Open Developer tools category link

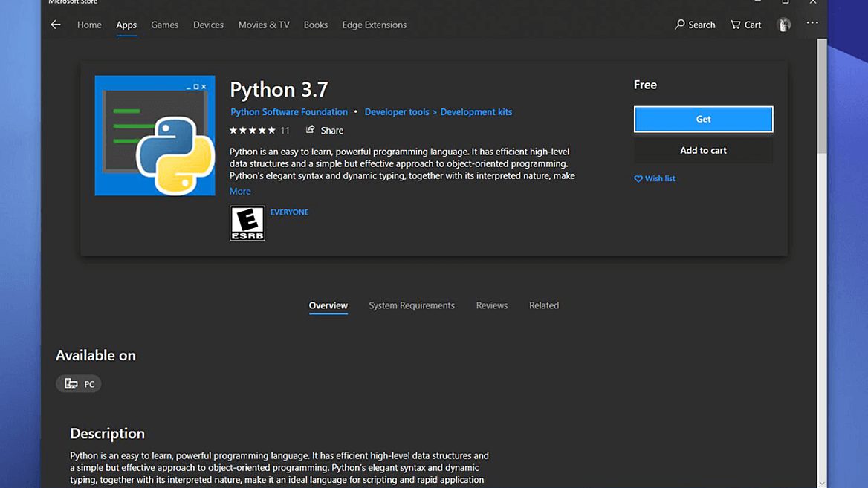pyautogui.click(x=396, y=111)
